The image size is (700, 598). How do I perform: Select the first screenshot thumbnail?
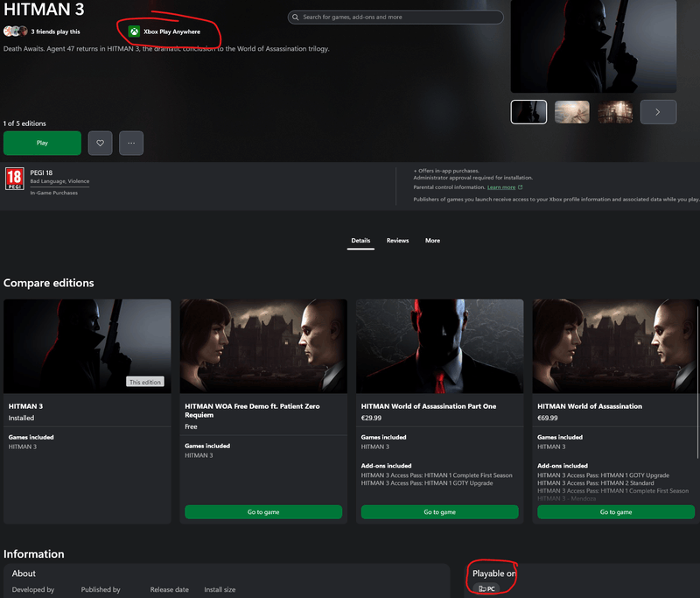click(x=528, y=112)
